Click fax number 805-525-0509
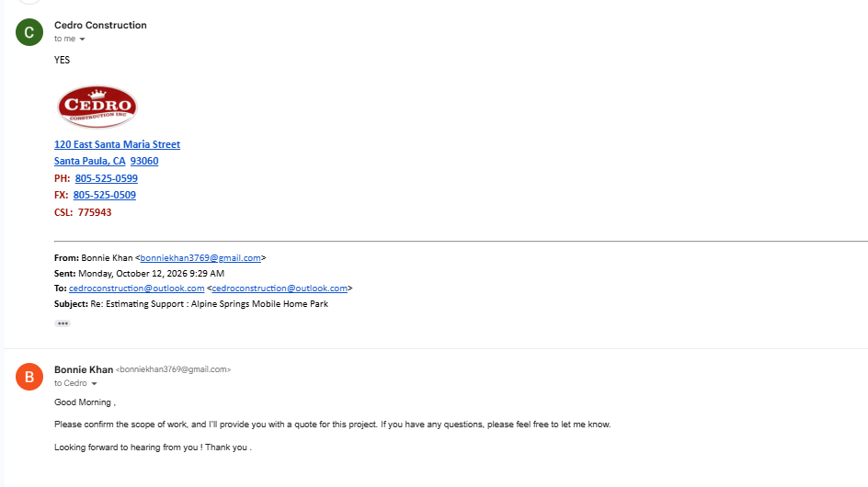Screen dimensions: 868x487 click(x=105, y=195)
